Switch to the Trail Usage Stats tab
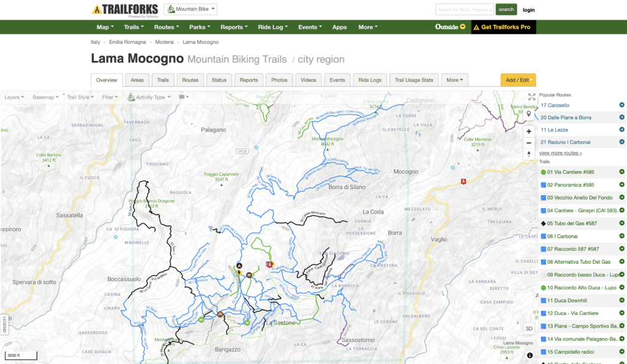The image size is (627, 364). pos(414,80)
